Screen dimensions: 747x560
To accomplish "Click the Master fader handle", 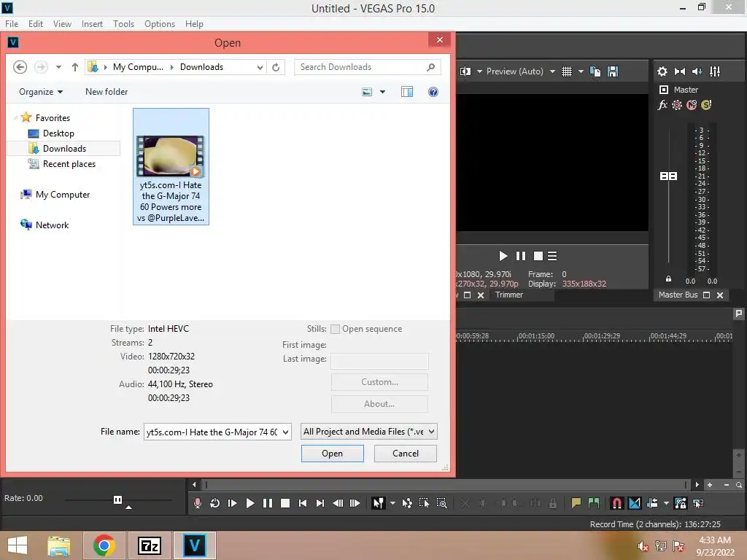I will point(668,176).
